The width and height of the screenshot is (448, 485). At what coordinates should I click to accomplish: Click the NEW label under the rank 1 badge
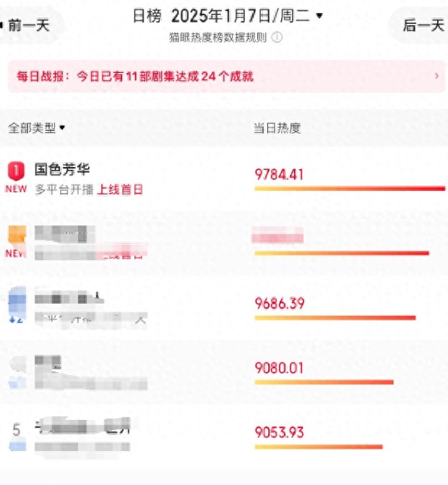pos(16,189)
